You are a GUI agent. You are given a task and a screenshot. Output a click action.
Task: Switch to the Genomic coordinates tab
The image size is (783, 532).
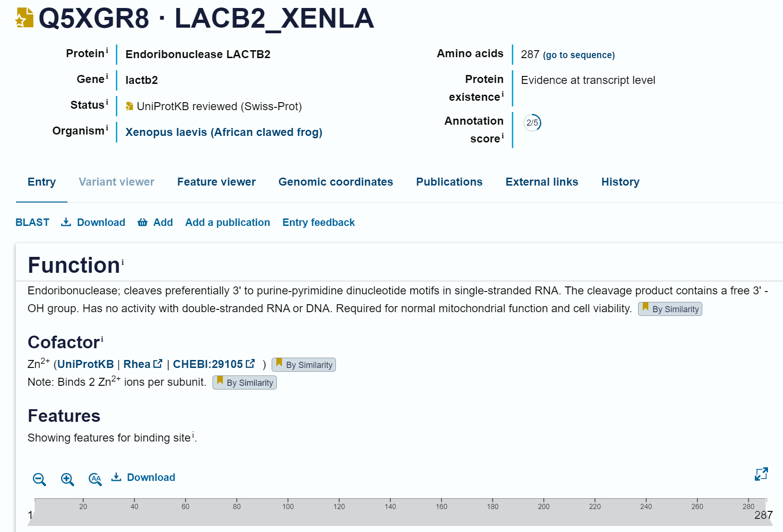pos(335,182)
